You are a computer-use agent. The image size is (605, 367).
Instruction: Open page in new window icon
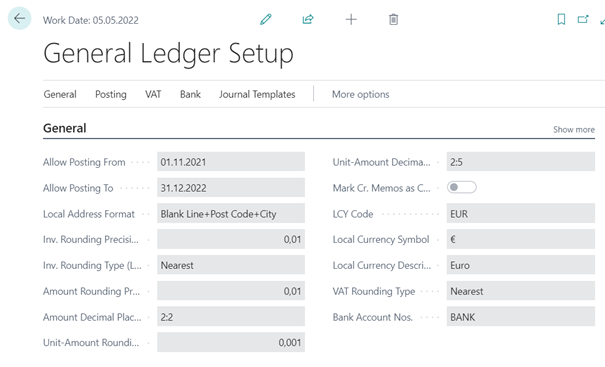[x=583, y=19]
